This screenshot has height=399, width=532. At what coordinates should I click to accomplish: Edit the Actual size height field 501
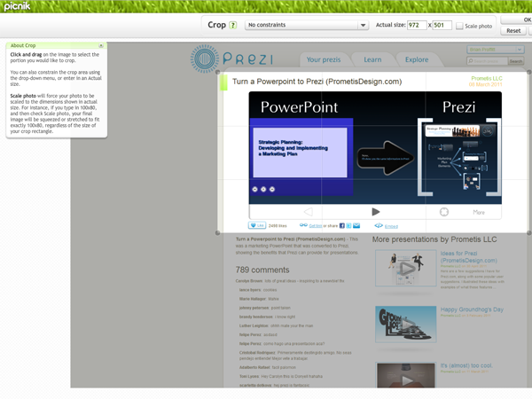(x=442, y=25)
